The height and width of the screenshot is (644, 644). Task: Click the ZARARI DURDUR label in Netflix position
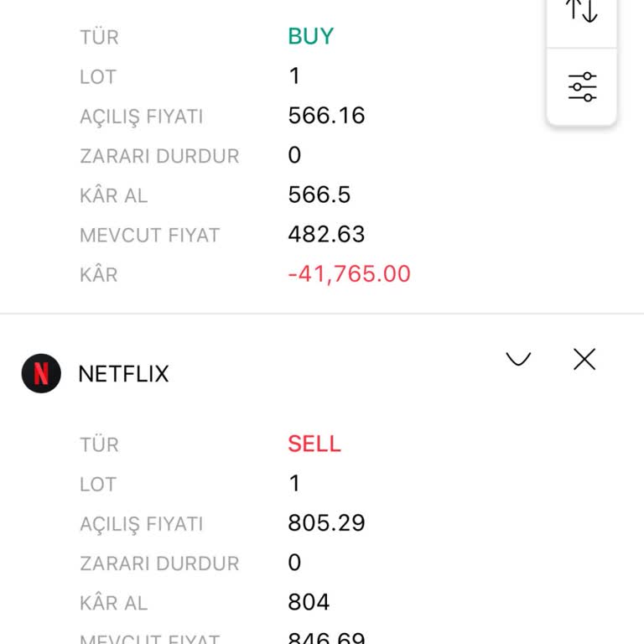(x=159, y=563)
